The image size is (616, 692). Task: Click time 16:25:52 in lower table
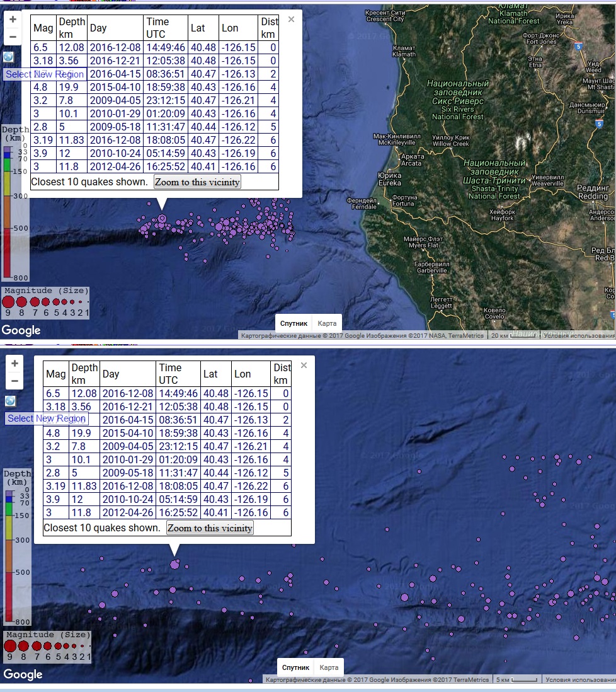pos(179,513)
